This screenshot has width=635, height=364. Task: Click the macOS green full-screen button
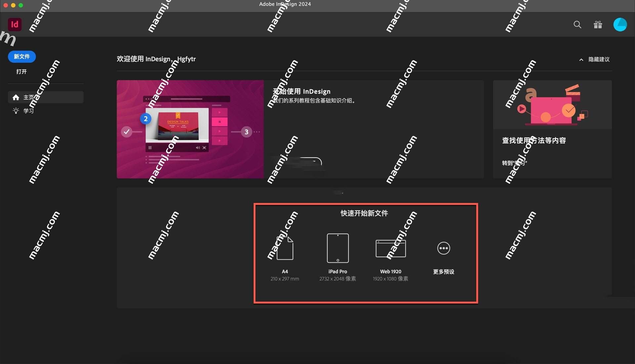tap(21, 5)
